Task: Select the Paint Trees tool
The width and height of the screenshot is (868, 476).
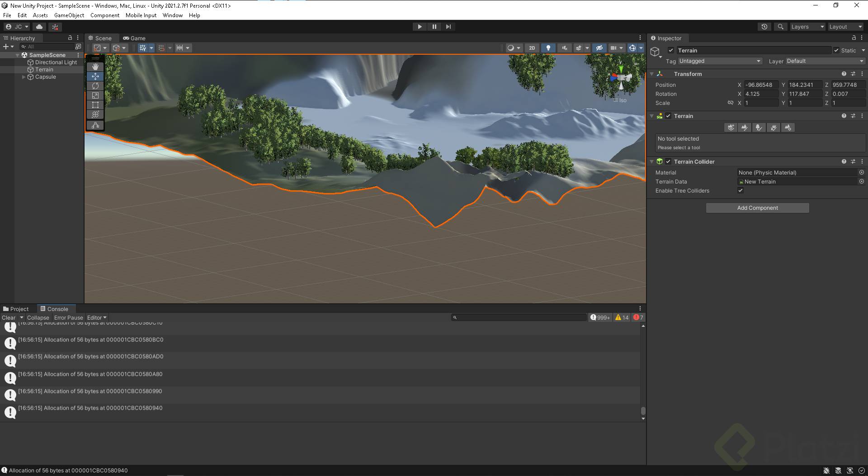Action: [759, 127]
